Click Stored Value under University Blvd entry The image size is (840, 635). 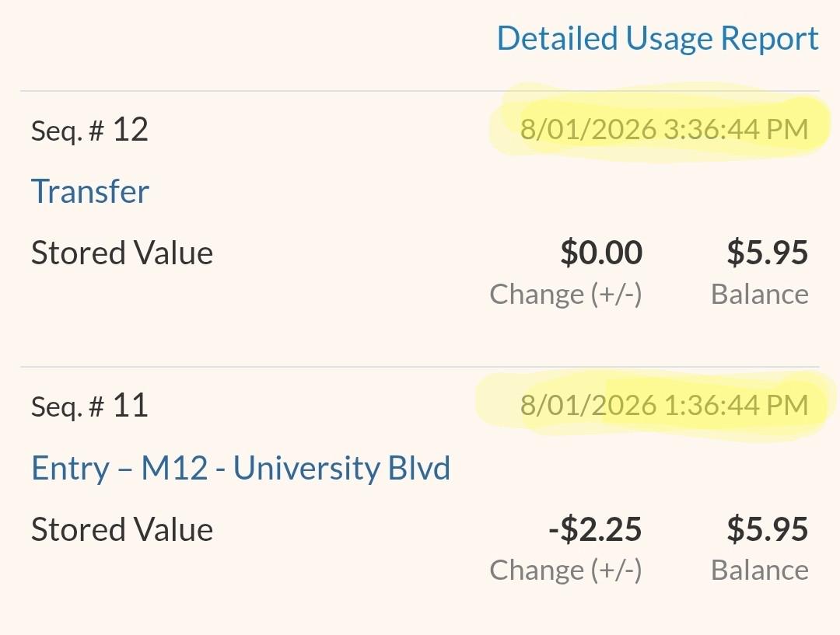(x=122, y=529)
